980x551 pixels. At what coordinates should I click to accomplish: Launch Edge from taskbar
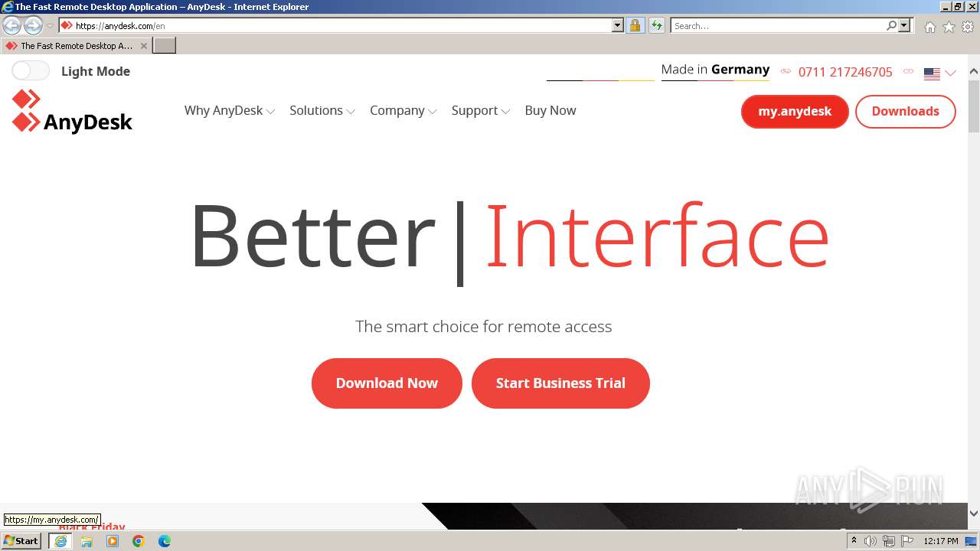165,541
